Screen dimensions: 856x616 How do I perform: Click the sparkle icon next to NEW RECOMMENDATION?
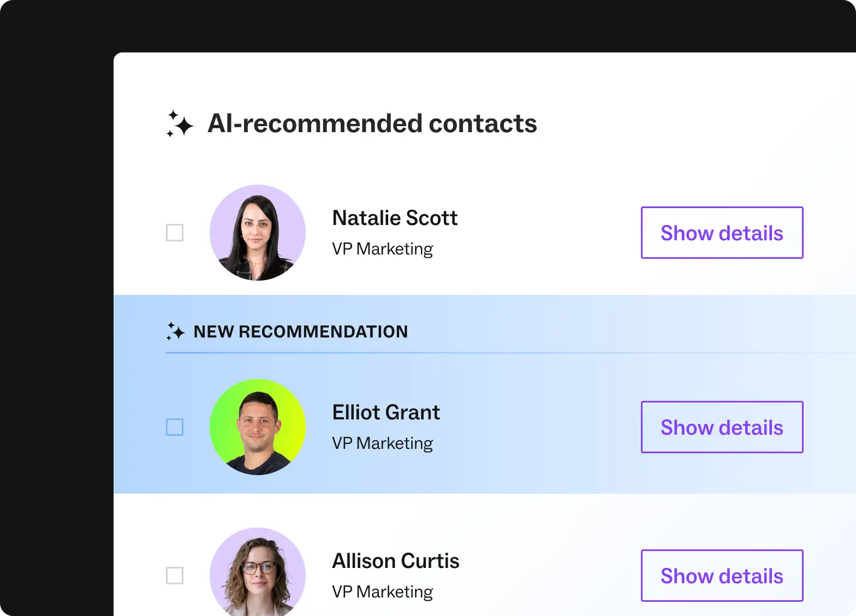(176, 331)
